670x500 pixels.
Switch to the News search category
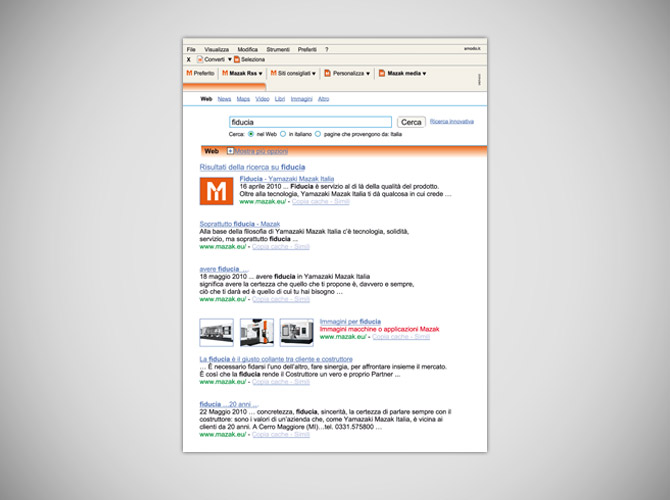pos(224,99)
